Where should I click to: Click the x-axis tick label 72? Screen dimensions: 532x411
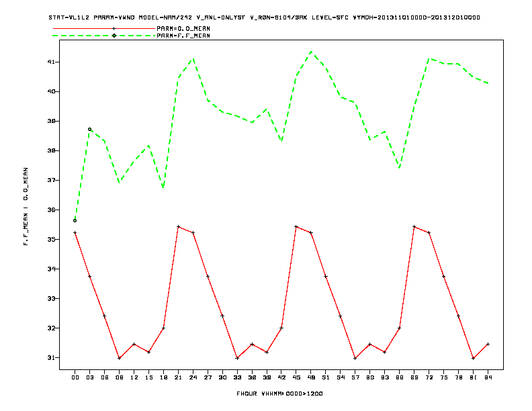click(429, 377)
